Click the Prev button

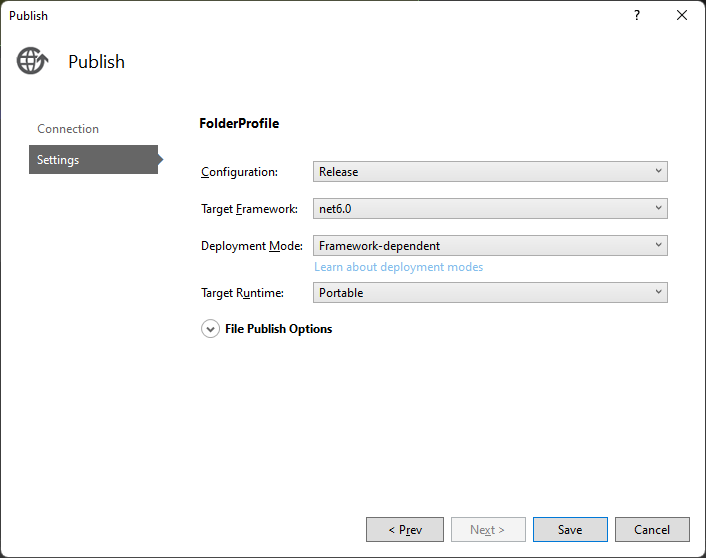pyautogui.click(x=405, y=530)
